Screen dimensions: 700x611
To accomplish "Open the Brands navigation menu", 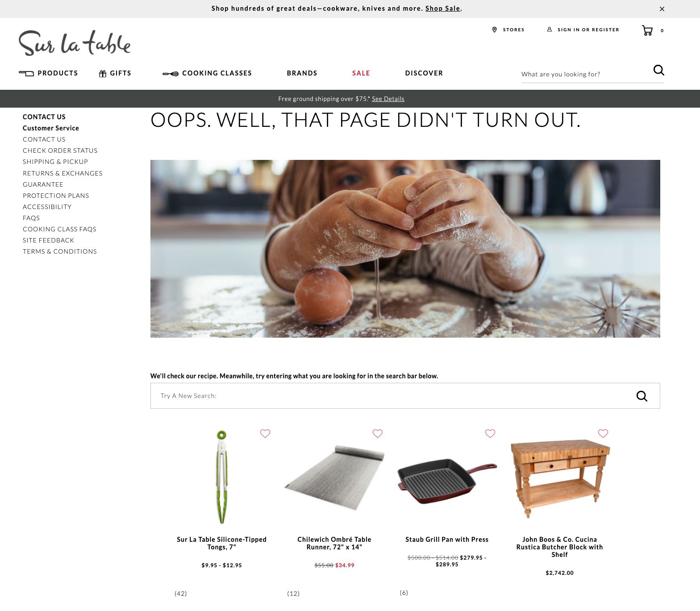I will tap(302, 73).
